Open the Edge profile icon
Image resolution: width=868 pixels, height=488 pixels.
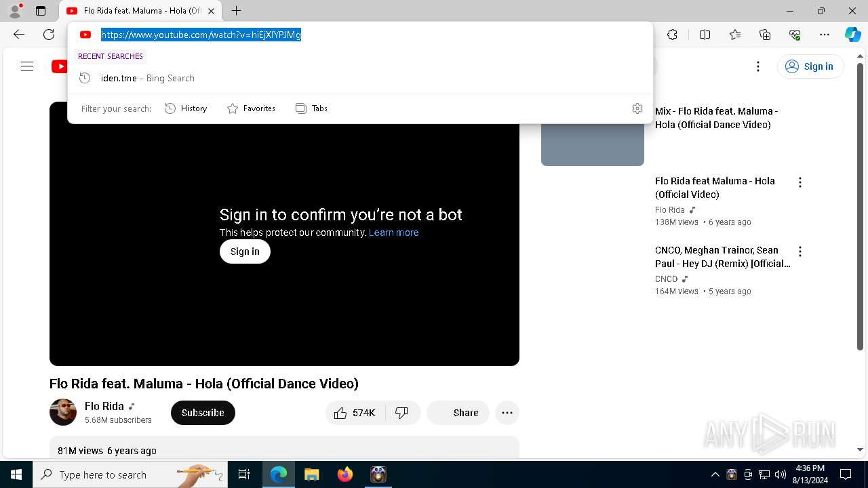pyautogui.click(x=15, y=11)
